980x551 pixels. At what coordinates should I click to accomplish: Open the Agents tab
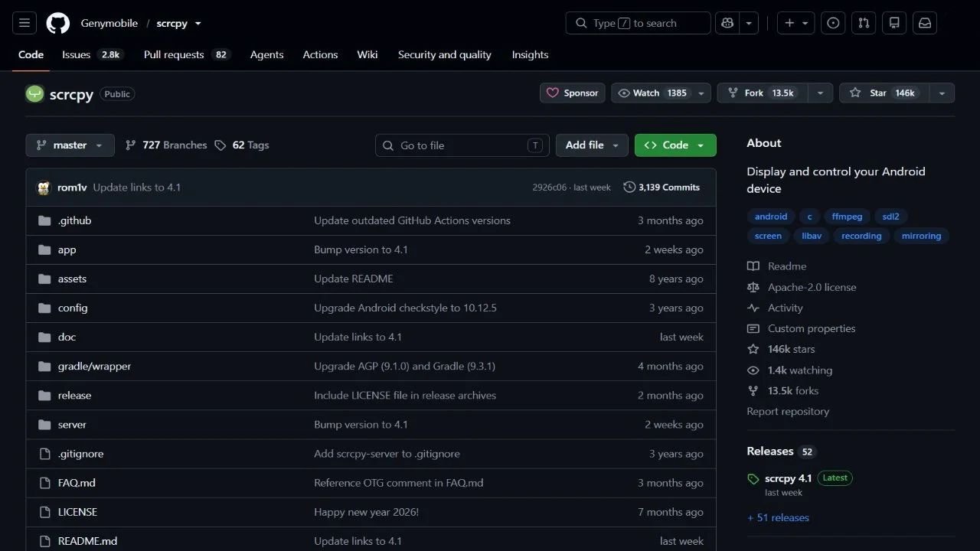(267, 55)
